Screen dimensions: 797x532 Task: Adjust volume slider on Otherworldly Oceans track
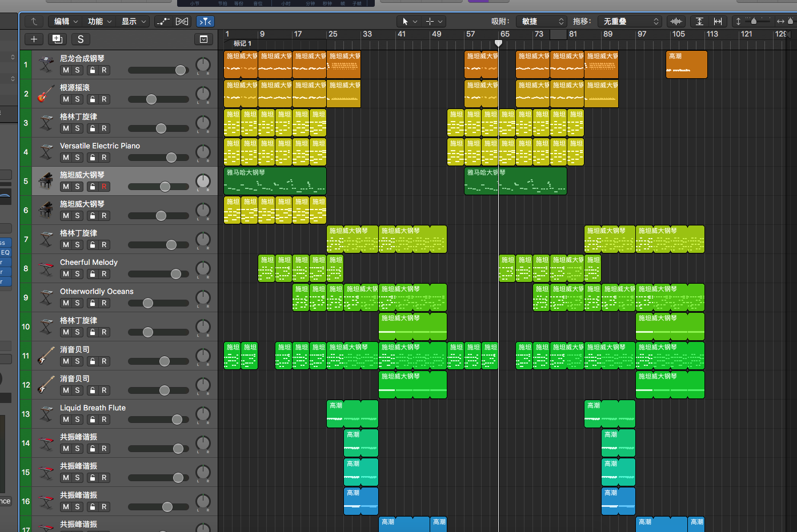(159, 303)
